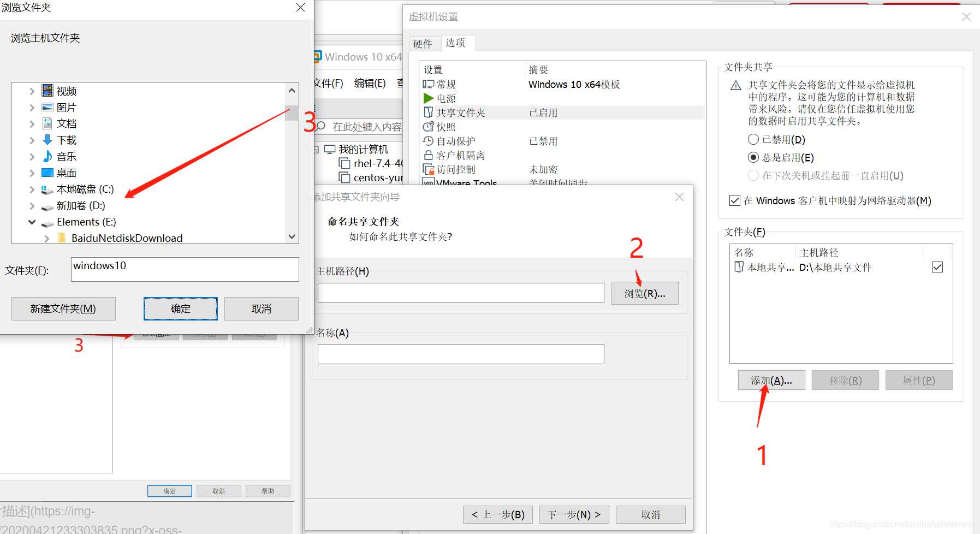The height and width of the screenshot is (534, 980).
Task: Click the 文件夹(F) name field
Action: (185, 269)
